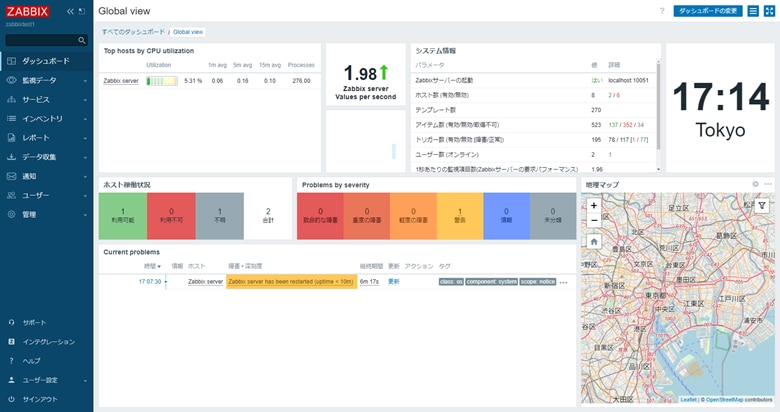
Task: Click the サポート headset icon
Action: point(11,322)
